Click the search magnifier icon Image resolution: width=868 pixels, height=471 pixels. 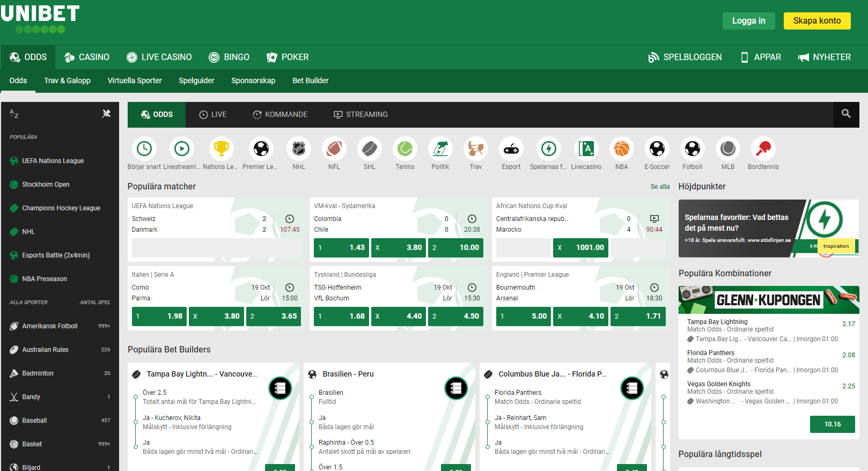coord(846,114)
